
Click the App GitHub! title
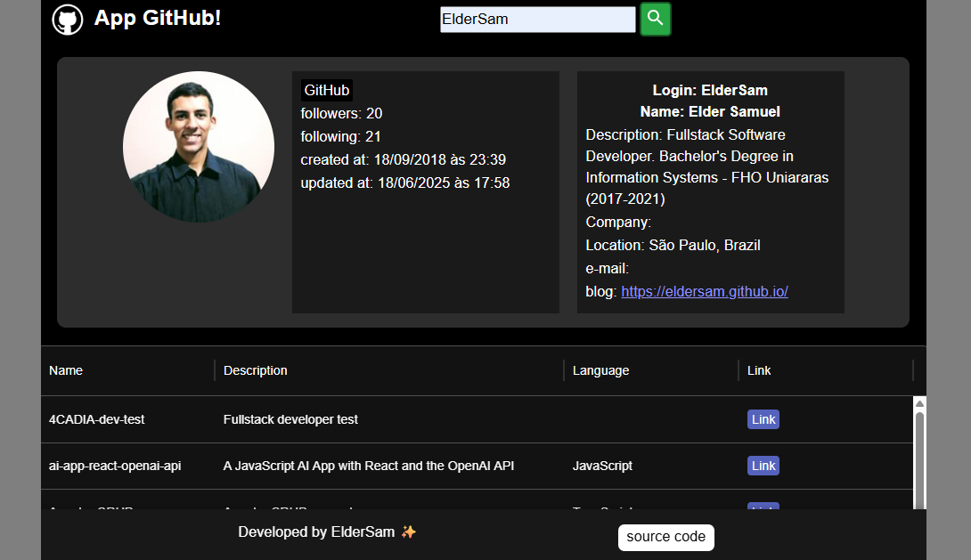158,18
